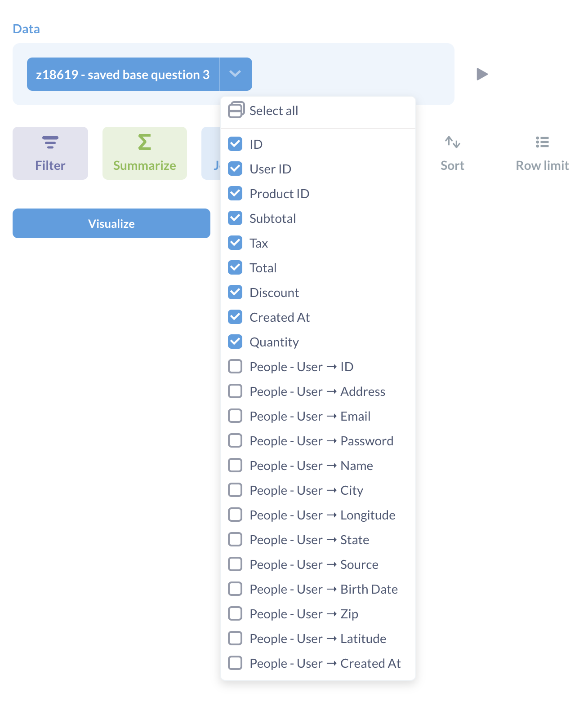Select the Filter tab label
Image resolution: width=588 pixels, height=728 pixels.
coord(50,165)
